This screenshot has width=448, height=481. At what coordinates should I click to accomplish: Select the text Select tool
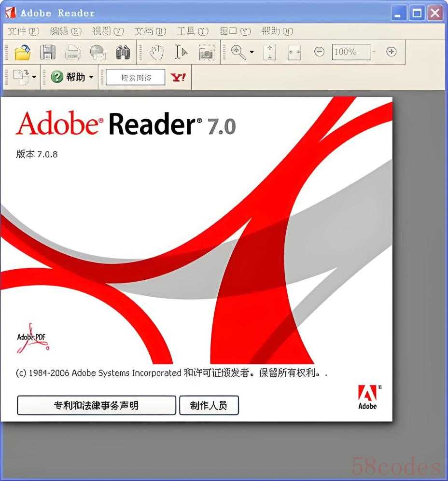coord(181,52)
